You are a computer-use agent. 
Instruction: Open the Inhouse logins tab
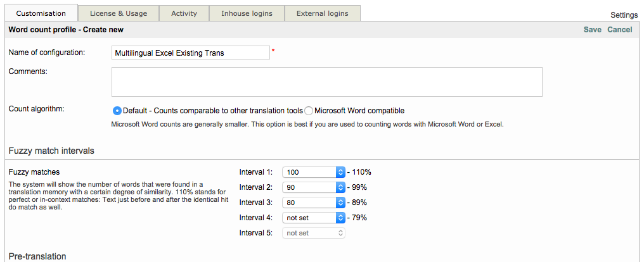point(247,13)
